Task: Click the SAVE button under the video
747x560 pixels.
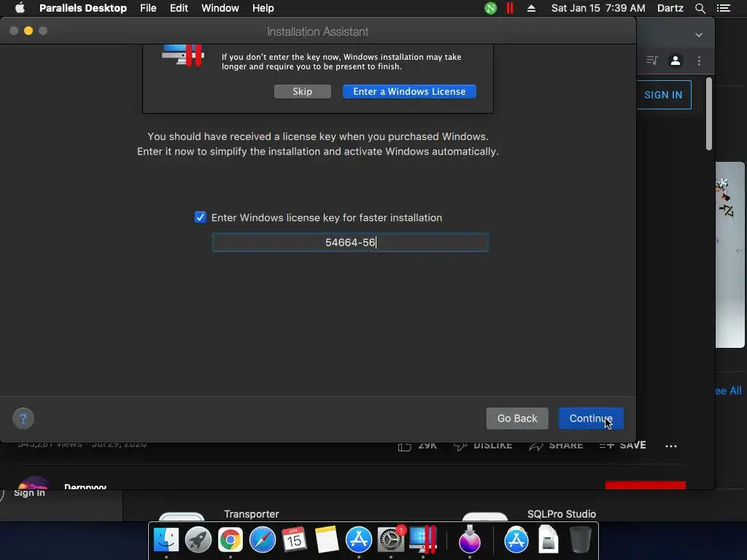Action: tap(623, 446)
